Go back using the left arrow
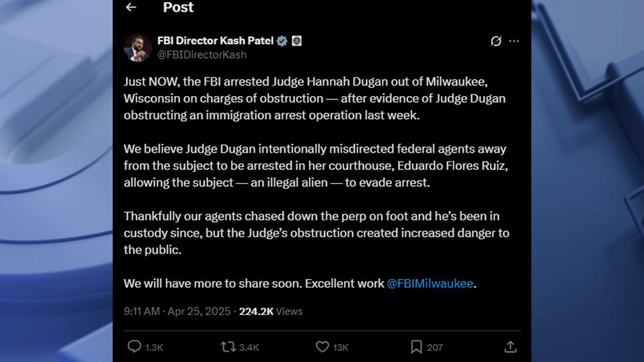 click(x=131, y=8)
